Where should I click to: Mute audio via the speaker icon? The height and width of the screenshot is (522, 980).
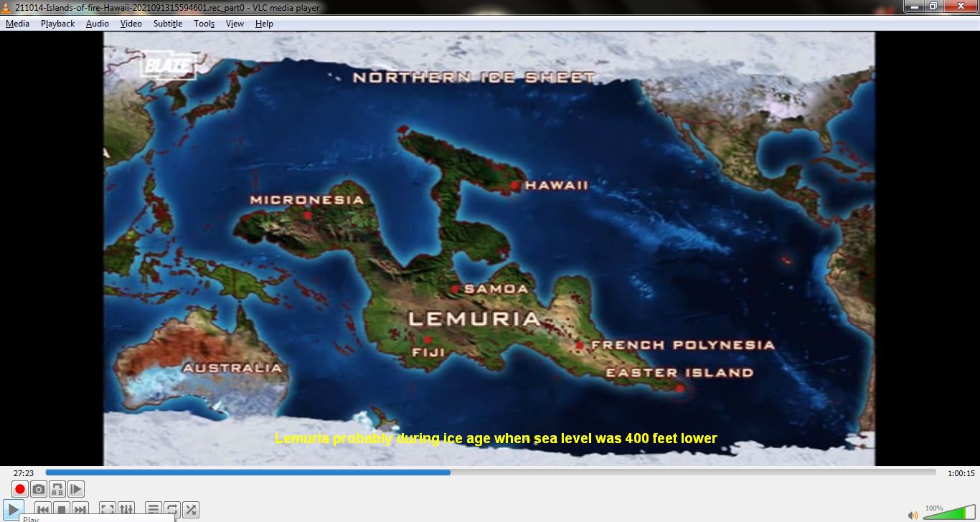(x=913, y=515)
